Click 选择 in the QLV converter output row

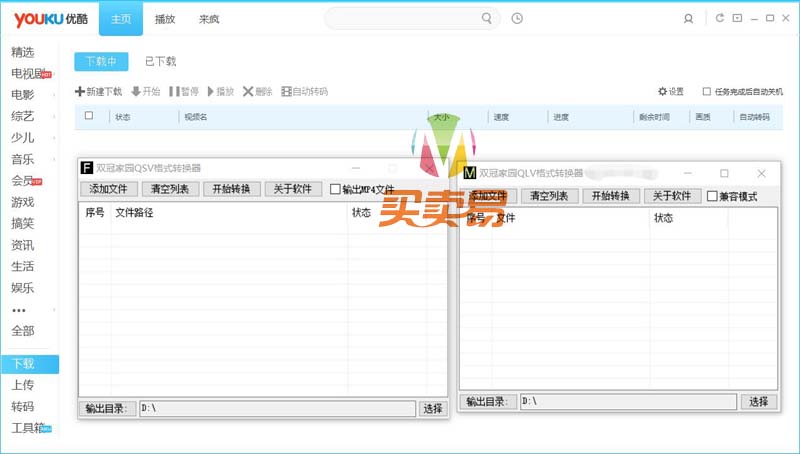click(x=759, y=401)
